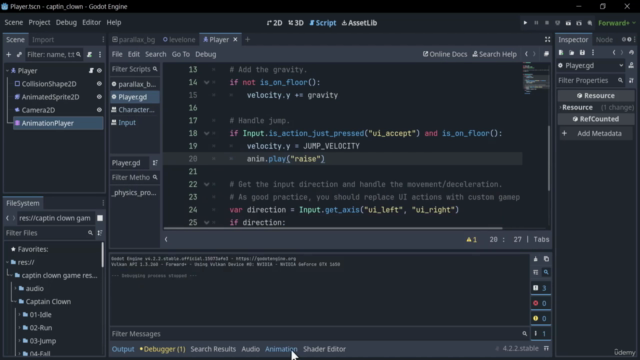
Task: Hide the CollisionShape2D node
Action: pos(99,84)
